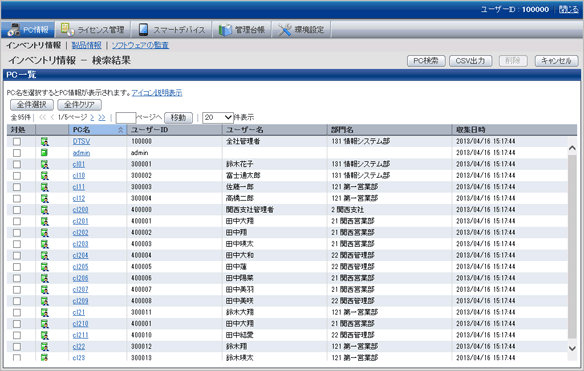Open the スマートデバイス tab
The image size is (584, 371).
coord(172,29)
